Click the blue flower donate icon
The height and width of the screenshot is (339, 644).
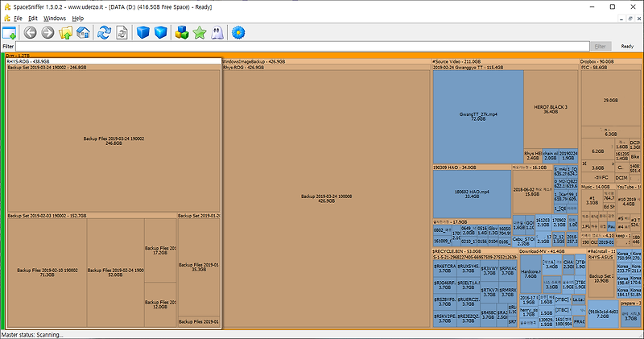238,32
